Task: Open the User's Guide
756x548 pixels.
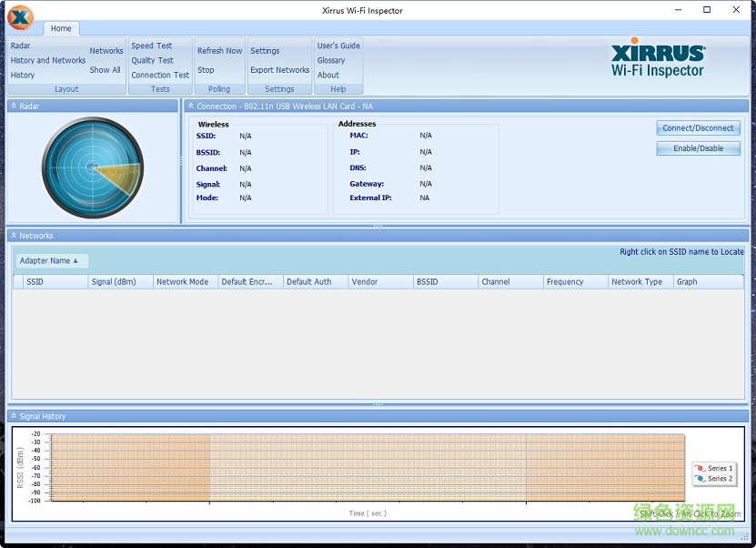Action: coord(339,45)
